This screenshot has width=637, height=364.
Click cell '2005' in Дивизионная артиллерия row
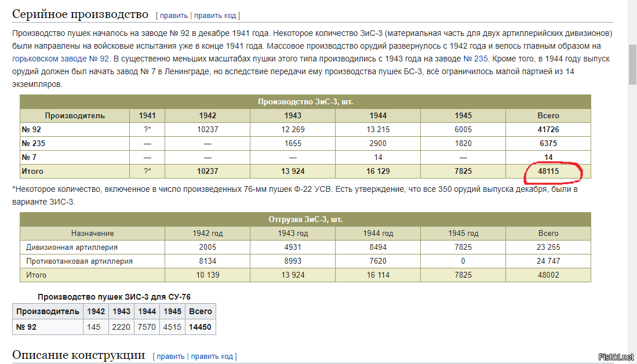click(208, 247)
